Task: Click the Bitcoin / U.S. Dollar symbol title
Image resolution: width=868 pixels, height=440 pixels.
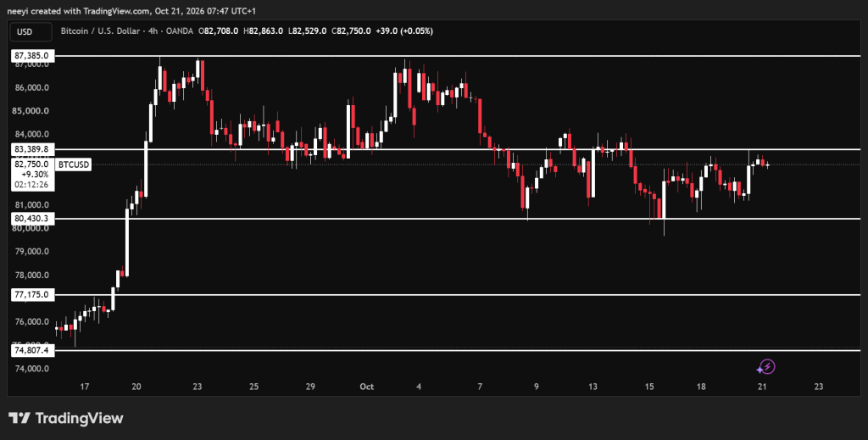Action: point(100,31)
